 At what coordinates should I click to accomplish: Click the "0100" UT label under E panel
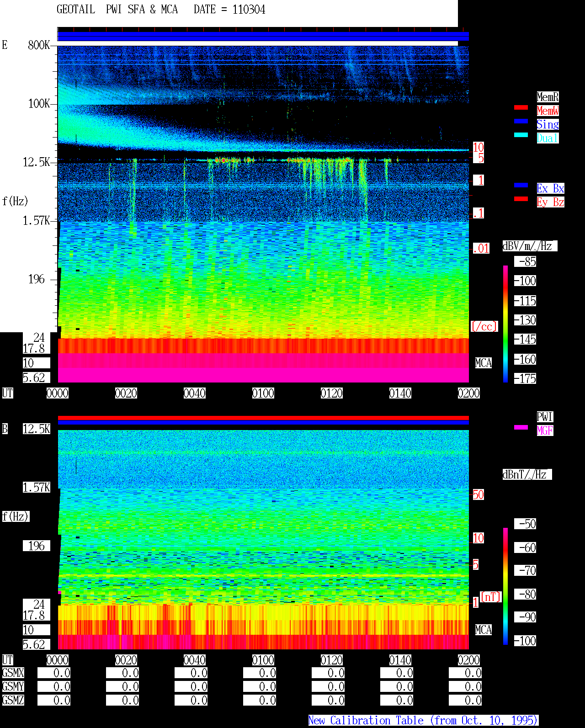[x=263, y=393]
